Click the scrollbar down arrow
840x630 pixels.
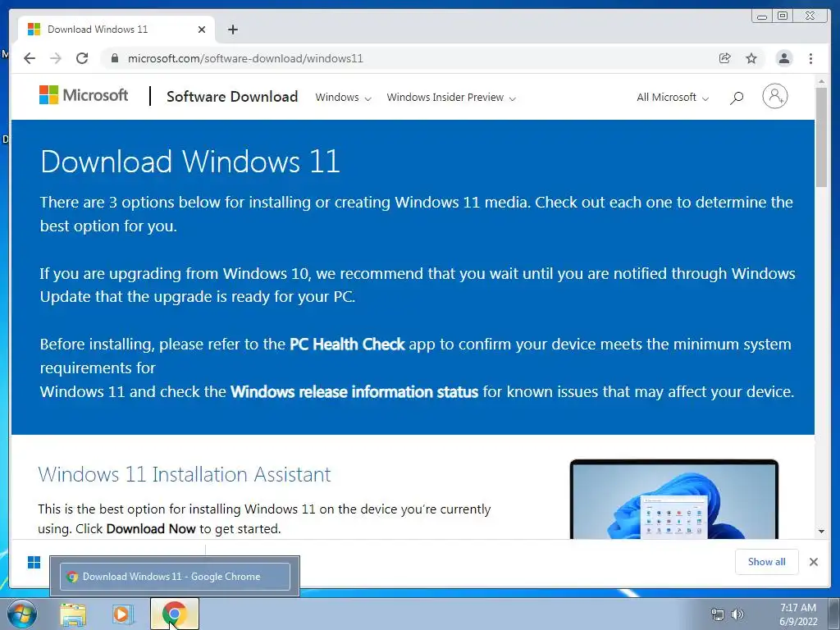[x=821, y=532]
